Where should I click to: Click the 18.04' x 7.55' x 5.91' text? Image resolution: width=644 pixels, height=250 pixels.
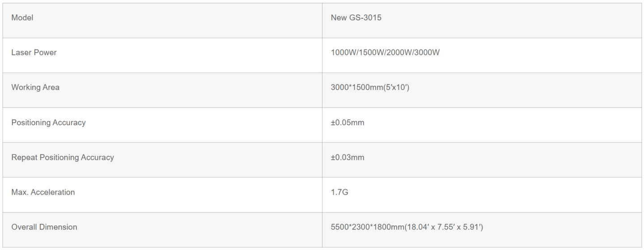tap(443, 227)
